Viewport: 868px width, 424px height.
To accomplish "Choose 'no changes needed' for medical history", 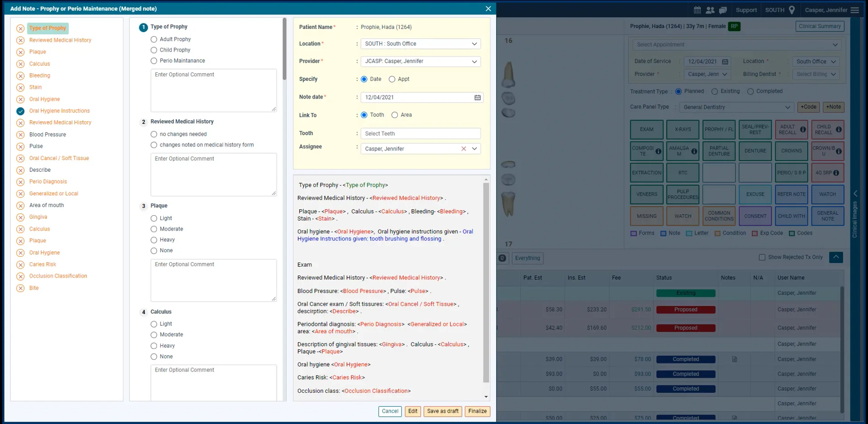I will click(154, 134).
